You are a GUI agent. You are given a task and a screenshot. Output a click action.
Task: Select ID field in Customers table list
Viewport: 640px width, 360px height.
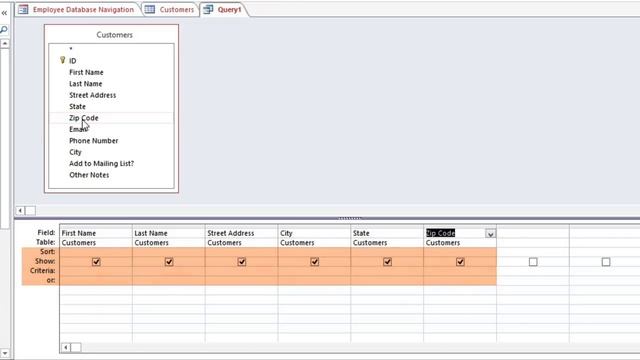pos(73,61)
